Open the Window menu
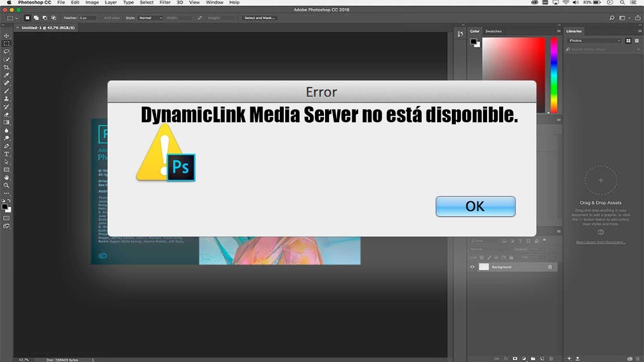Viewport: 644px width, 362px height. pyautogui.click(x=215, y=3)
